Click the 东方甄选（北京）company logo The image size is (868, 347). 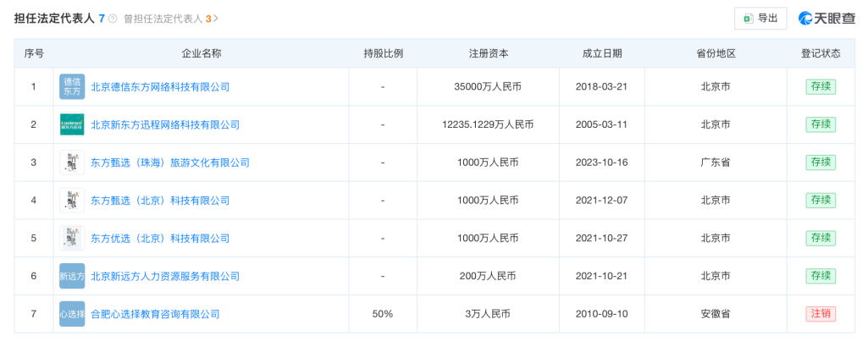[72, 201]
